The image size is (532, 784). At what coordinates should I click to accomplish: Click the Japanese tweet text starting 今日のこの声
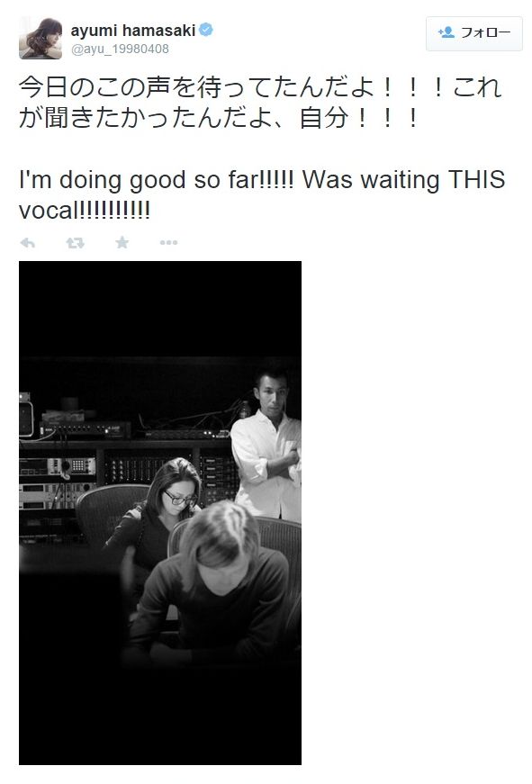(260, 103)
